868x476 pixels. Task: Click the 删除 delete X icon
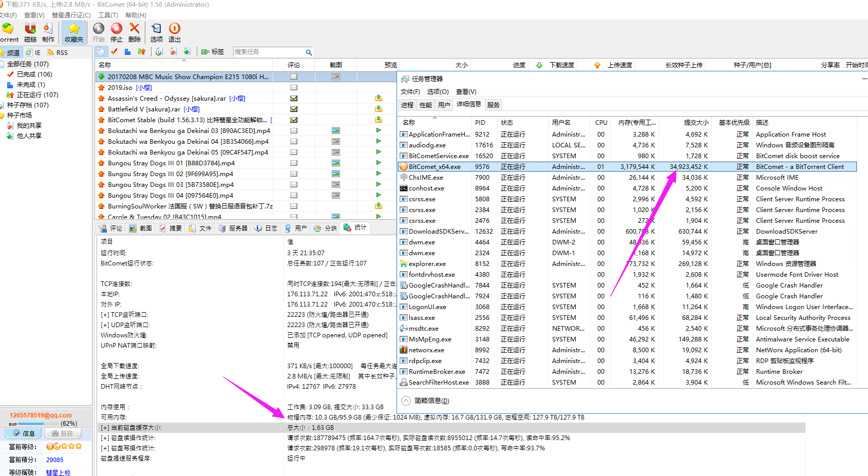point(135,32)
